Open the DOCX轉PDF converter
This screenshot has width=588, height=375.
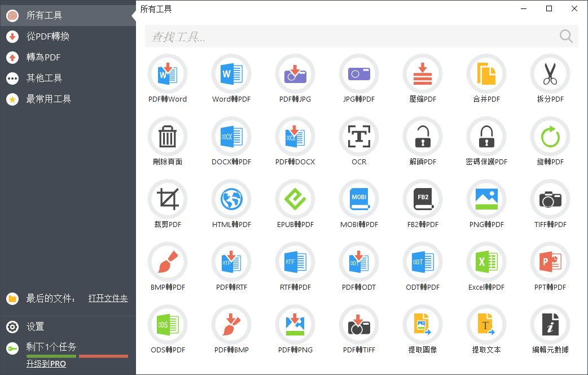pyautogui.click(x=231, y=137)
